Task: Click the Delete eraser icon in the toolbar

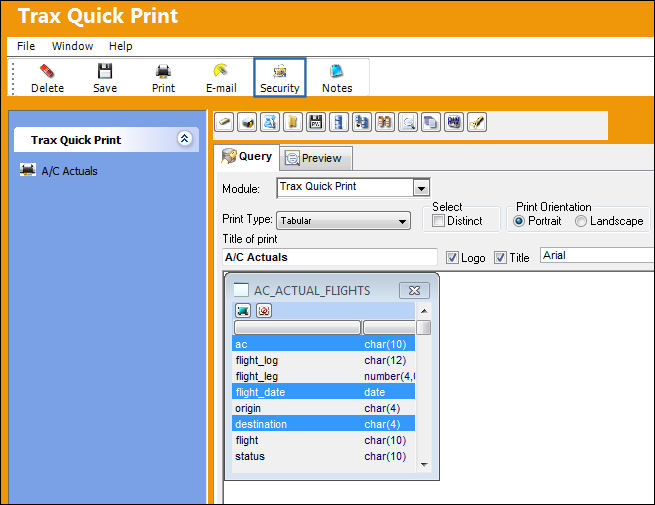Action: point(47,71)
